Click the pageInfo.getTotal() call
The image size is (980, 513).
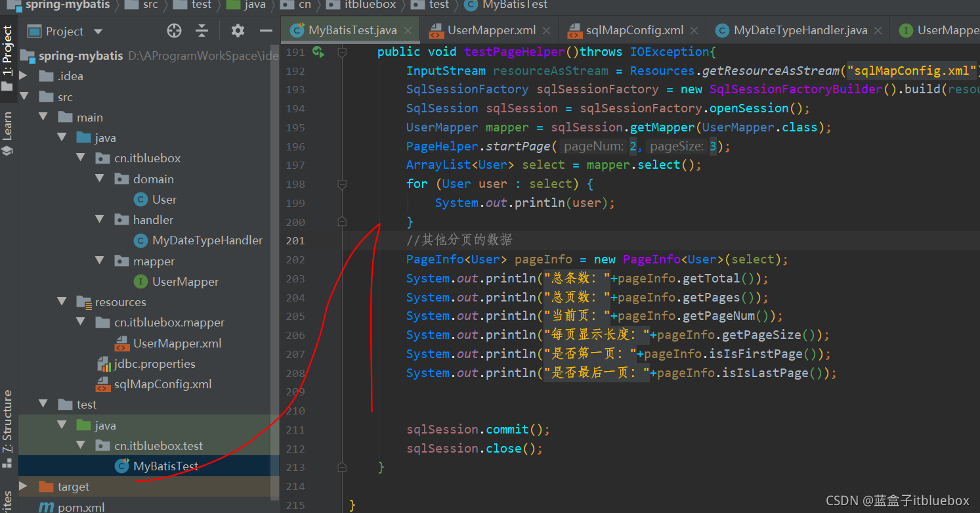click(x=689, y=279)
